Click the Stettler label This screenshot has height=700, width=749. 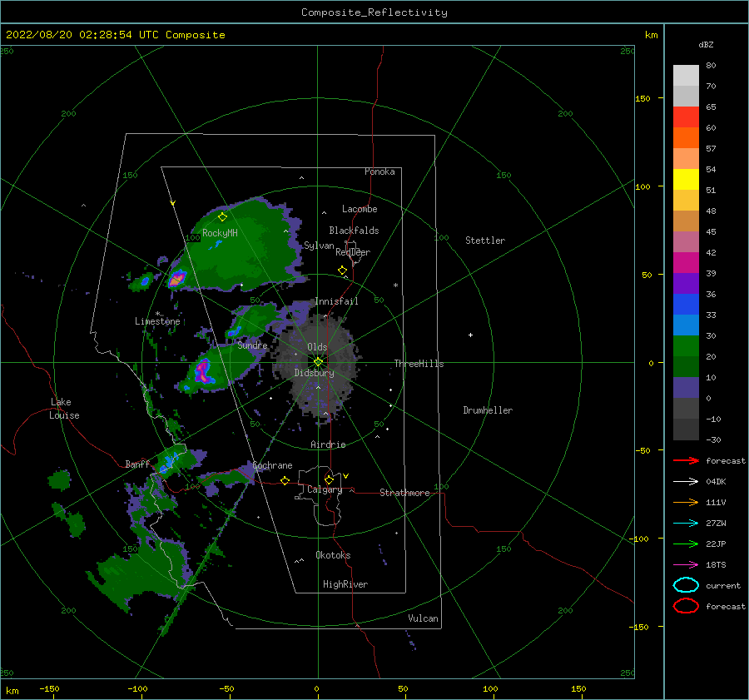[485, 241]
